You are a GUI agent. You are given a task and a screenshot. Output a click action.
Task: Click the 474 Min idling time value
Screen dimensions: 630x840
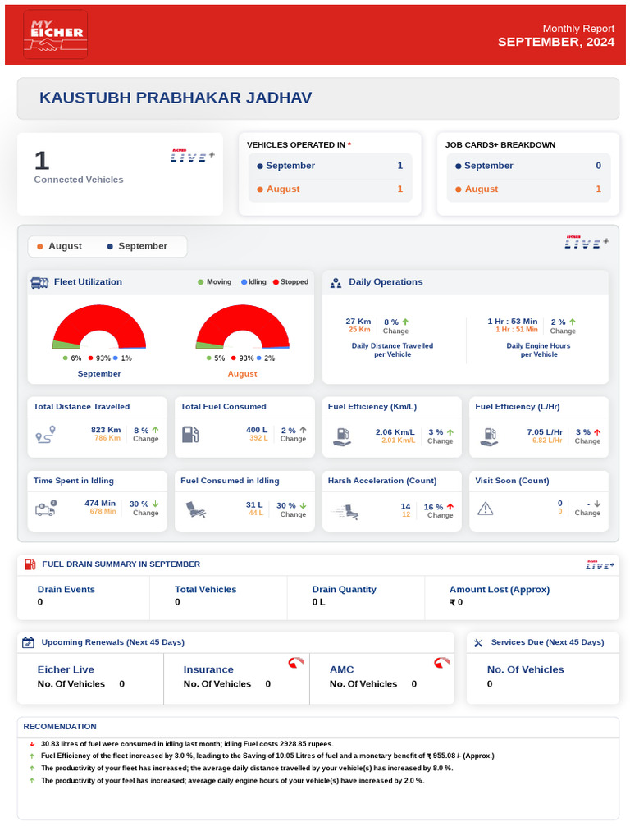(x=100, y=504)
